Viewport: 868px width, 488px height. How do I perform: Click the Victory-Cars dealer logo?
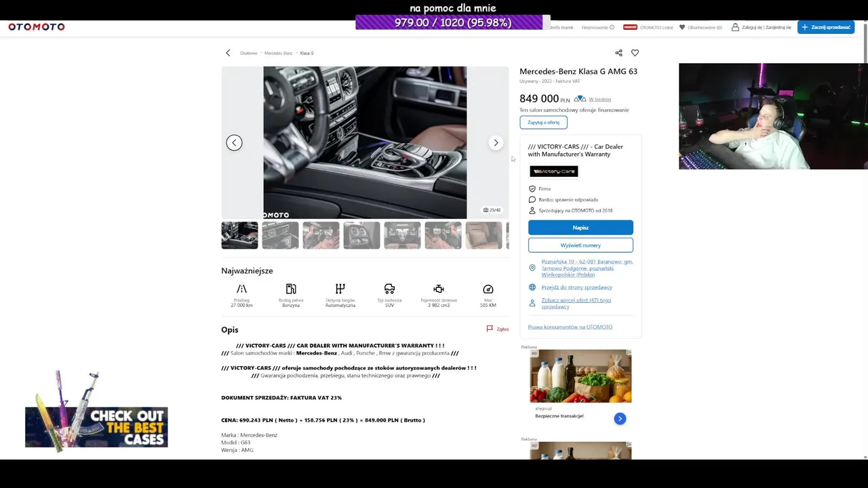pyautogui.click(x=554, y=171)
